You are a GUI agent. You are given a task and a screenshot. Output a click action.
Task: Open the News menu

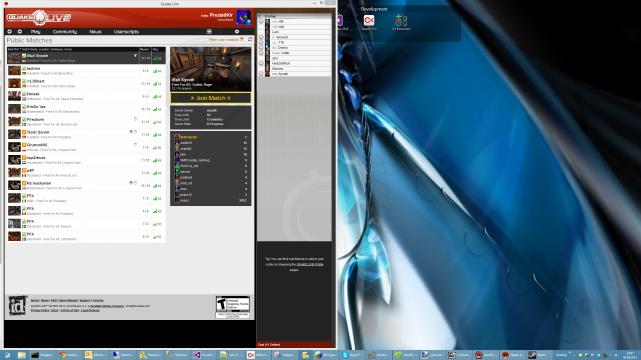pos(95,31)
